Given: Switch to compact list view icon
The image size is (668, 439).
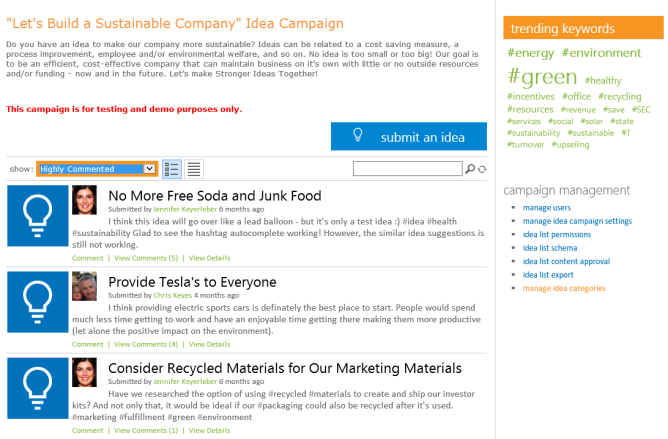Looking at the screenshot, I should [x=194, y=169].
